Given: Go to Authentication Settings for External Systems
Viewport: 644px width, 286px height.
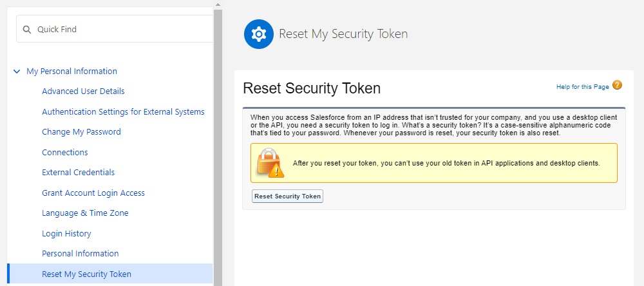Looking at the screenshot, I should tap(123, 111).
